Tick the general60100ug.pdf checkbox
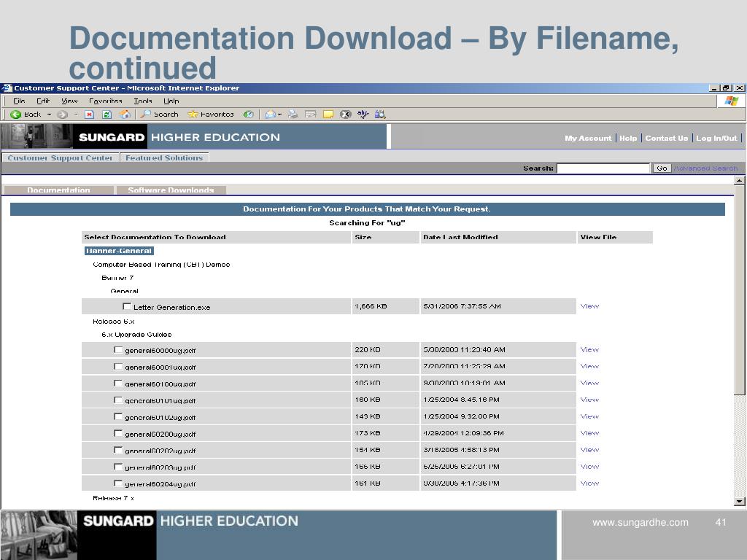 tap(118, 383)
